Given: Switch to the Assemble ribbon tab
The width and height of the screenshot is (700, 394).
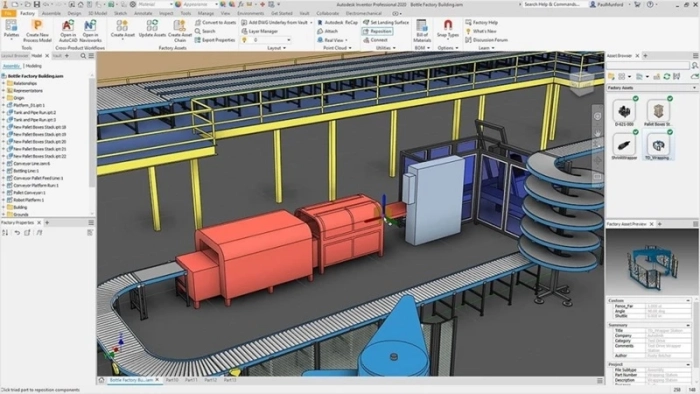Looking at the screenshot, I should [51, 13].
